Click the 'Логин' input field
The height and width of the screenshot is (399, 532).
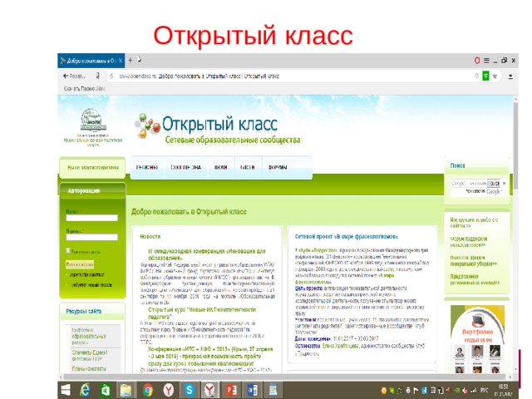point(92,218)
